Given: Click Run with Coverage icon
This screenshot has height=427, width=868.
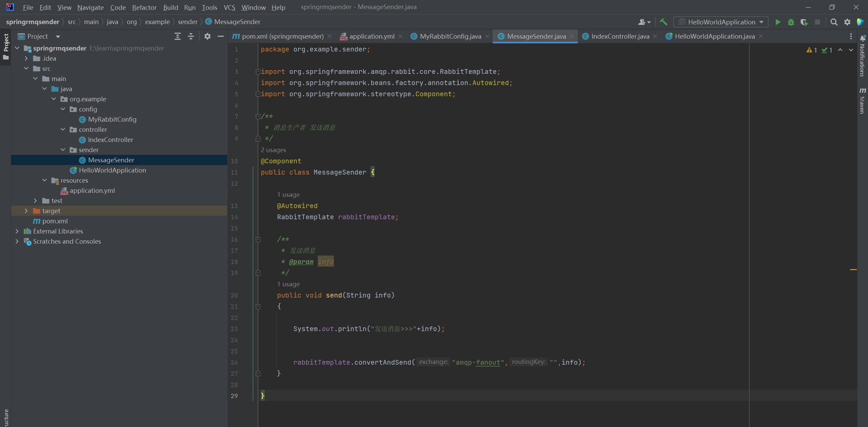Looking at the screenshot, I should tap(804, 22).
